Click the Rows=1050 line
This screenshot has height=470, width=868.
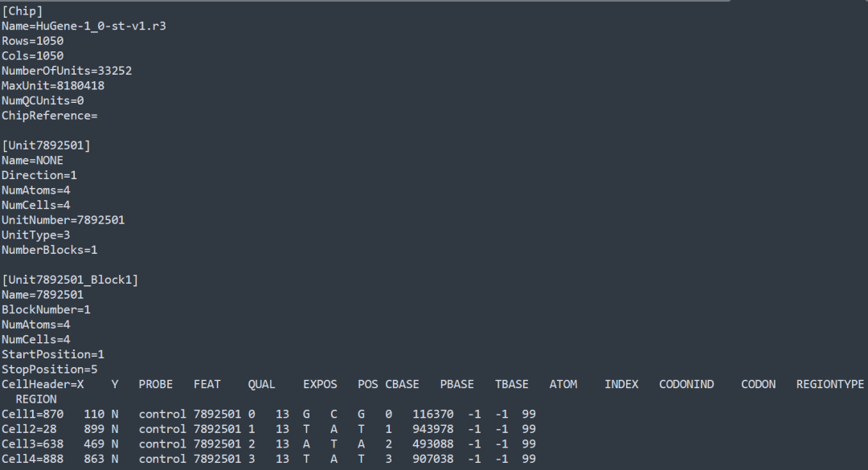[33, 41]
